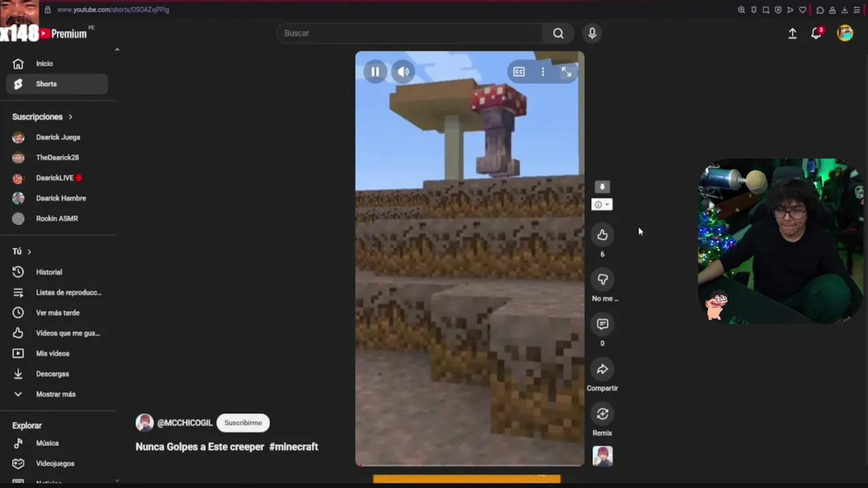
Task: Open Historial
Action: [58, 272]
